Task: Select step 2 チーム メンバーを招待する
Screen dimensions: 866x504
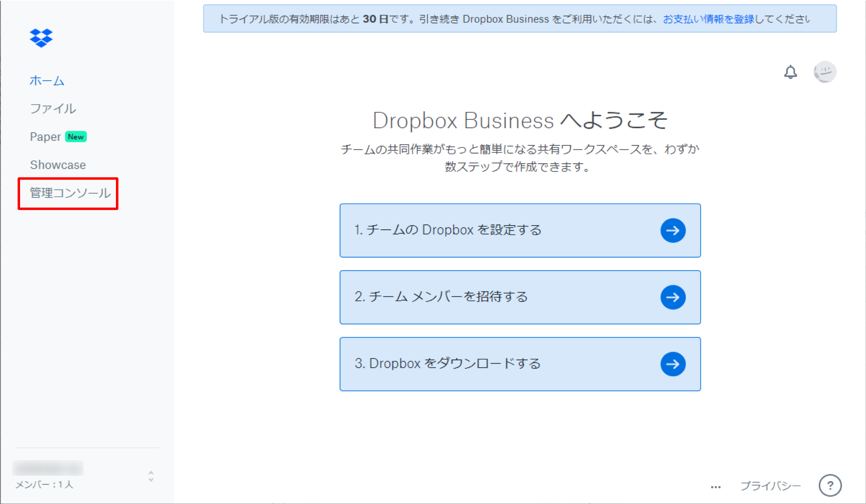Action: coord(520,297)
